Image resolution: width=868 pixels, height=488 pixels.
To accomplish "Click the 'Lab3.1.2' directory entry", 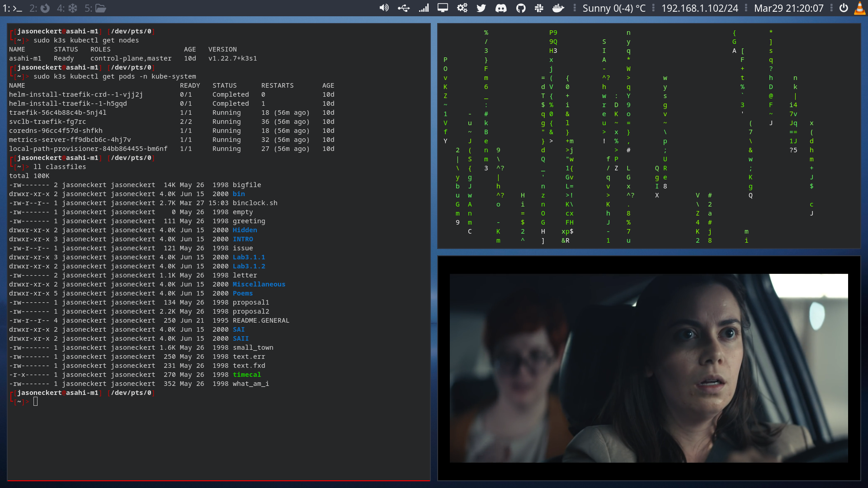I will [249, 266].
